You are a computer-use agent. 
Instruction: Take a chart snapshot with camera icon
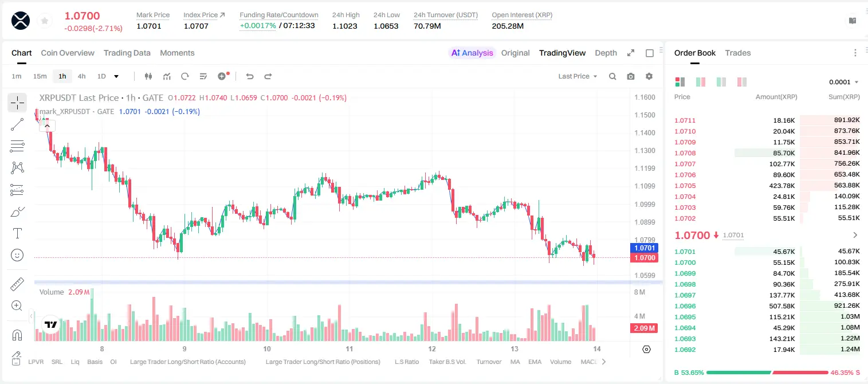[631, 76]
